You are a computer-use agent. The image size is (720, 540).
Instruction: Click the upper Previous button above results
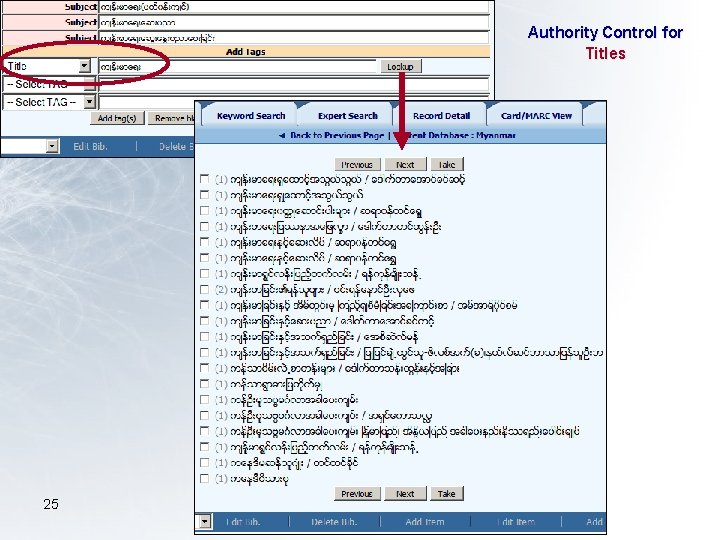(357, 164)
